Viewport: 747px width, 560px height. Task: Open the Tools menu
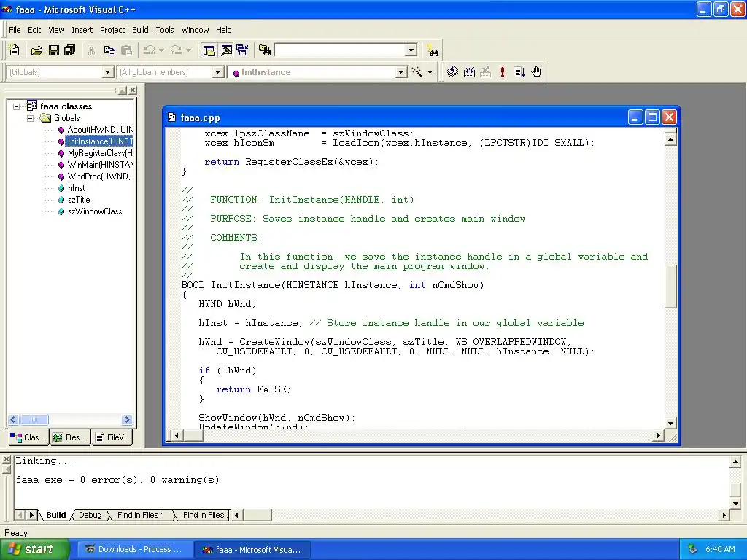(x=165, y=30)
